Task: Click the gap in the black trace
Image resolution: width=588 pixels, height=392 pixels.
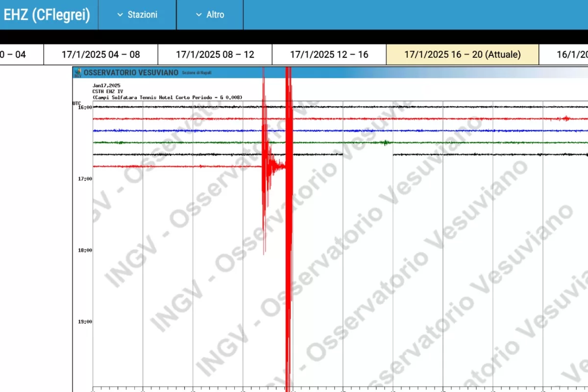Action: tap(367, 155)
